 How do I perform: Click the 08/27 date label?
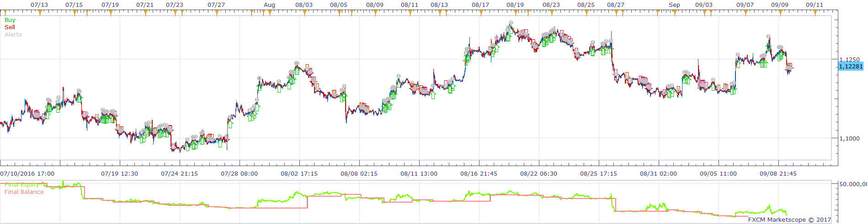pyautogui.click(x=616, y=5)
